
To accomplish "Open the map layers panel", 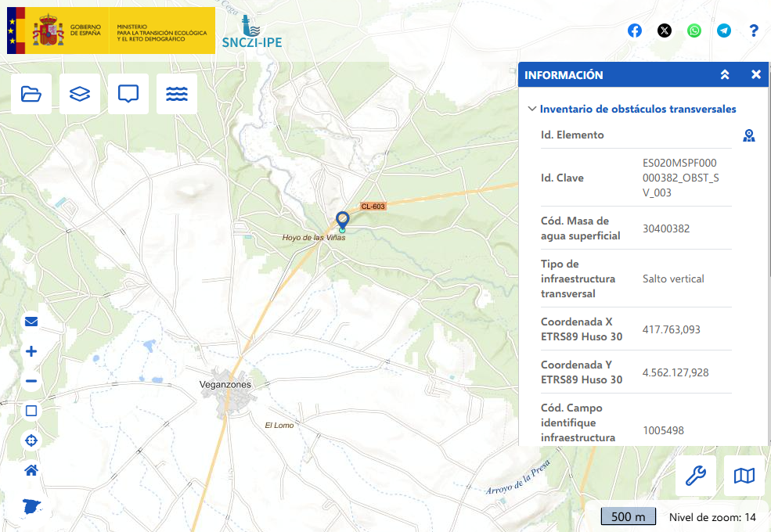I will (80, 94).
